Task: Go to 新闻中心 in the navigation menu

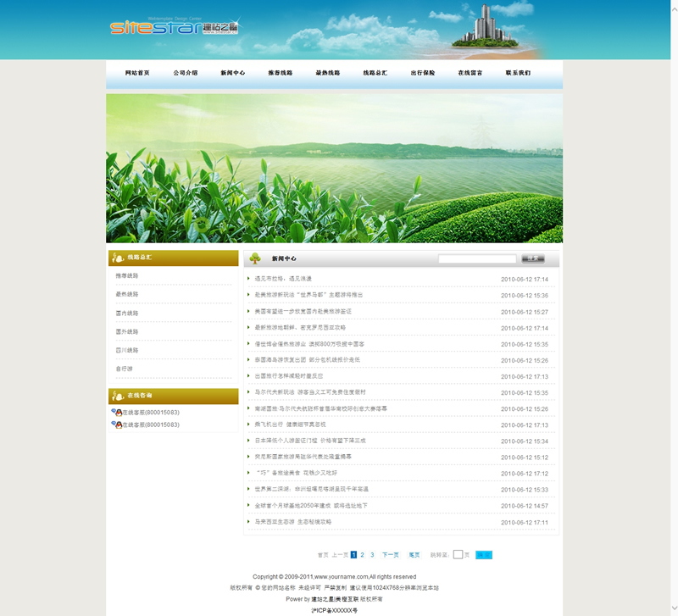Action: pos(233,73)
